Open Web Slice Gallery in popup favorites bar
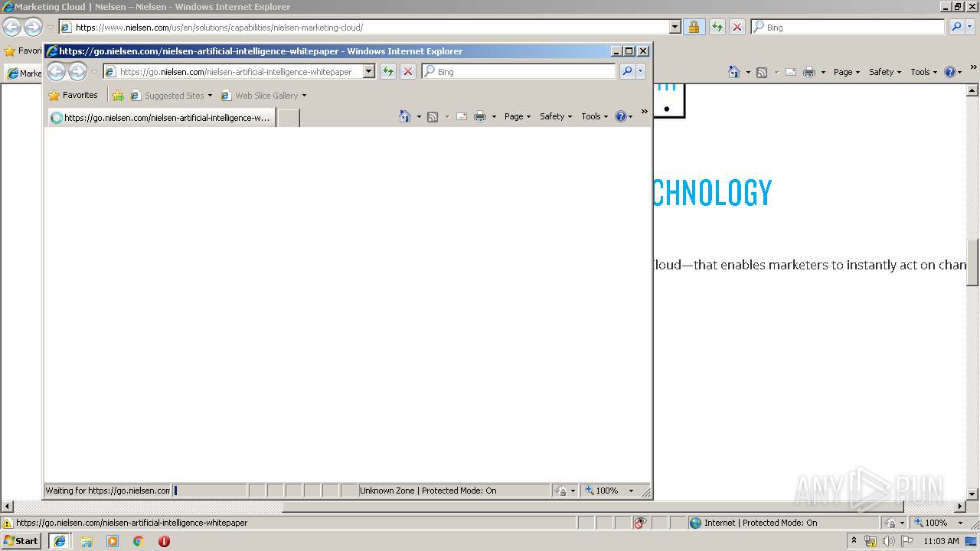980x551 pixels. pos(263,96)
